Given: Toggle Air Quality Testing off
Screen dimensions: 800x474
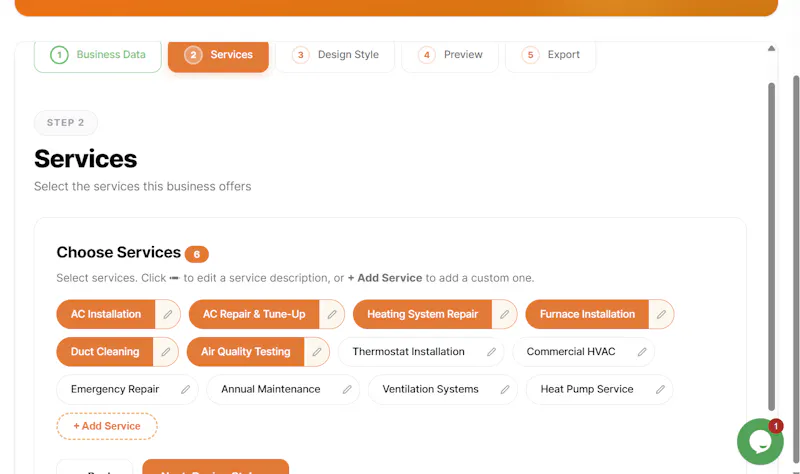Looking at the screenshot, I should (245, 352).
